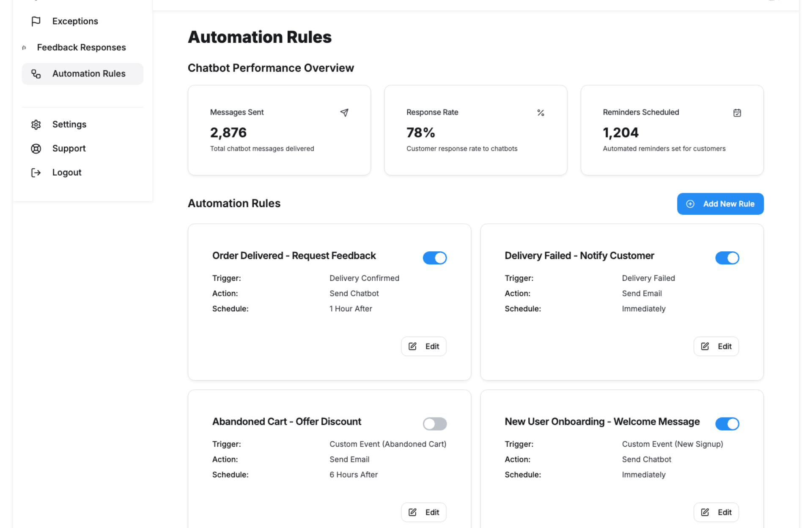
Task: Click the Reminders Scheduled calendar icon
Action: pos(737,113)
